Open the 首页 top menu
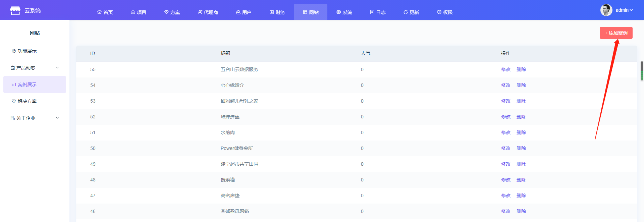This screenshot has height=222, width=644. coord(105,12)
